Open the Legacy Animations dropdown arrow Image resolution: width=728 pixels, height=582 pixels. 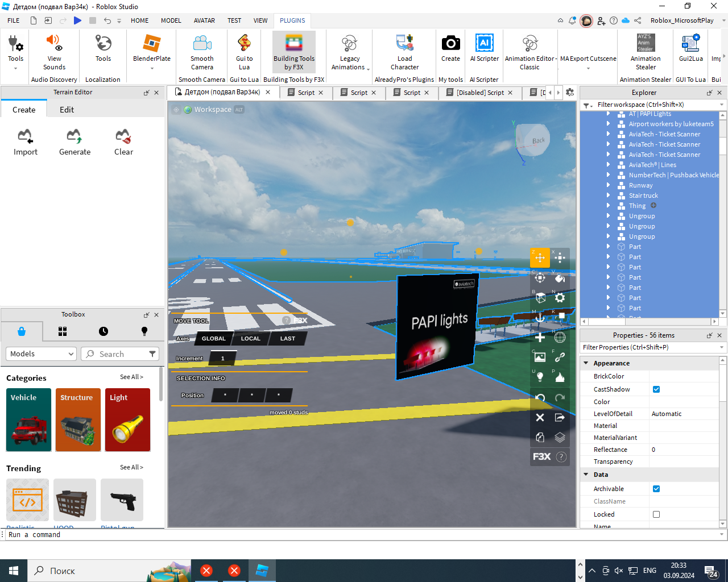[x=369, y=69]
